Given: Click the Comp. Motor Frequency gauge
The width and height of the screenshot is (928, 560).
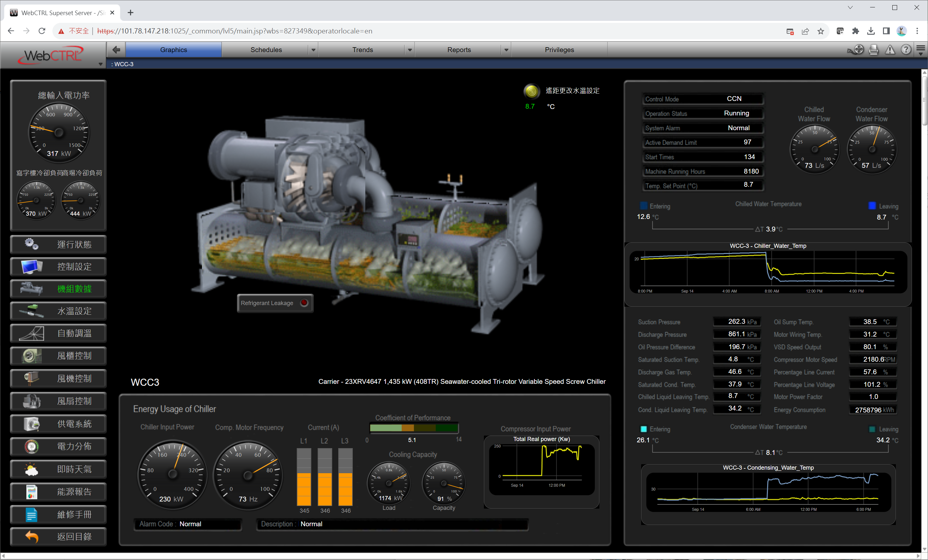Looking at the screenshot, I should 248,475.
